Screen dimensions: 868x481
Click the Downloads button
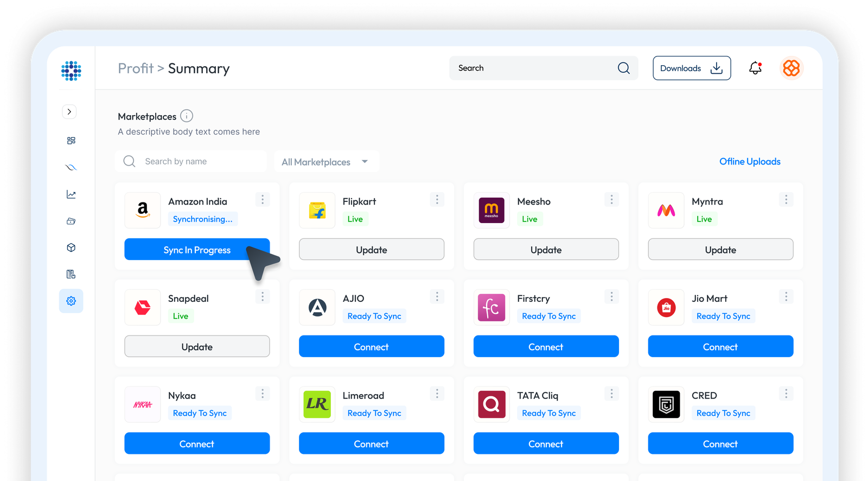pyautogui.click(x=691, y=68)
